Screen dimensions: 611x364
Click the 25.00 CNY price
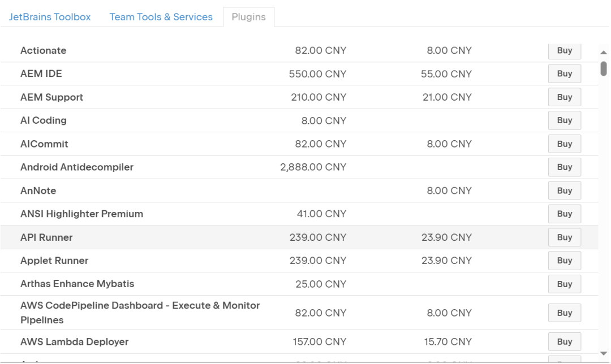pyautogui.click(x=321, y=284)
